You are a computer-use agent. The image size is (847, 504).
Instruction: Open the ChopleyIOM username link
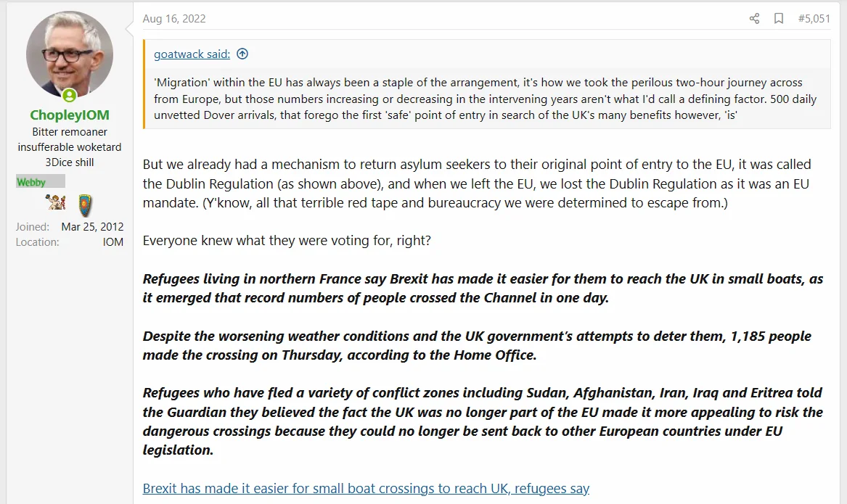70,115
